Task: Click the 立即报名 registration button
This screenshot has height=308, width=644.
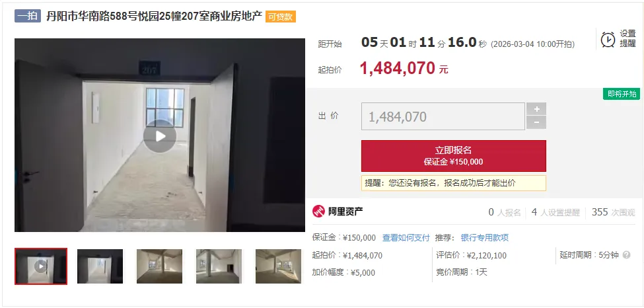Action: tap(453, 156)
